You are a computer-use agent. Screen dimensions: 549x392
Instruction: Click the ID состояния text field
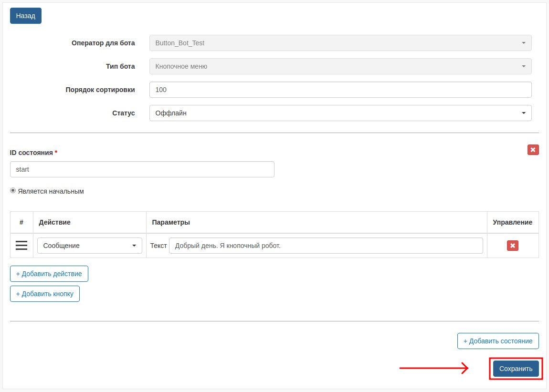[x=142, y=169]
